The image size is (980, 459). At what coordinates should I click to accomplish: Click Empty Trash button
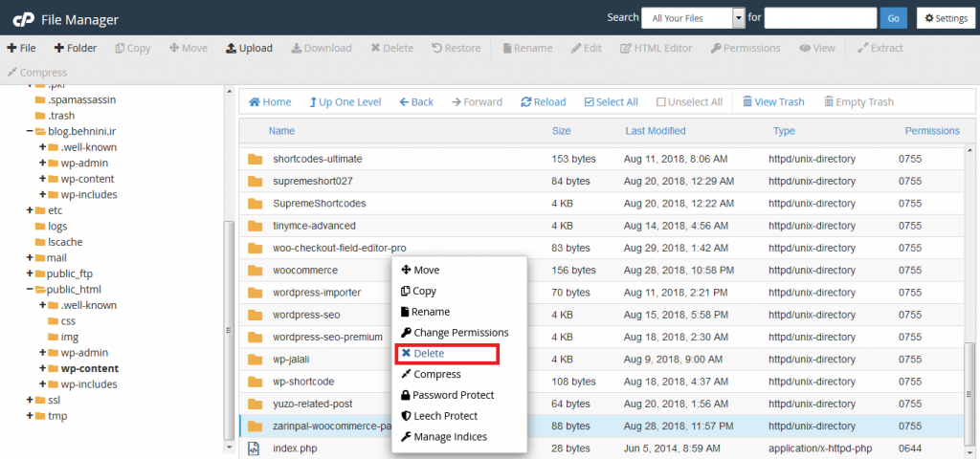pos(858,101)
